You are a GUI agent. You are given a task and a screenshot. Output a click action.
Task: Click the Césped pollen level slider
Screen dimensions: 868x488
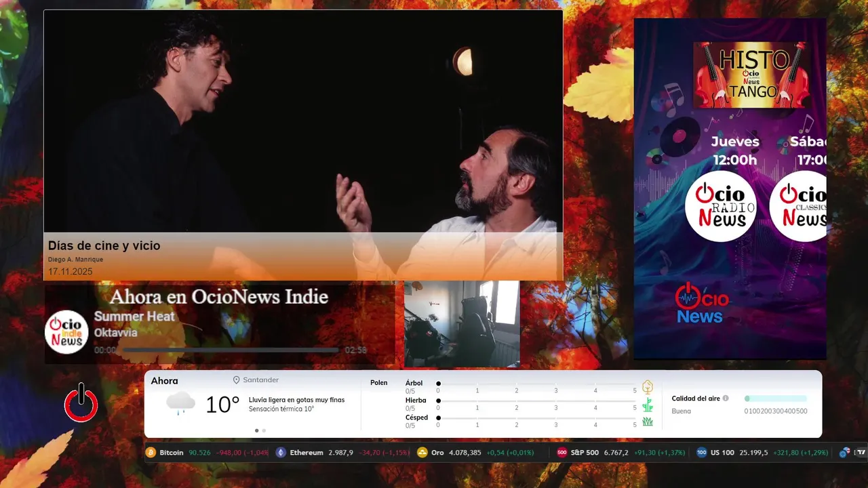[536, 418]
